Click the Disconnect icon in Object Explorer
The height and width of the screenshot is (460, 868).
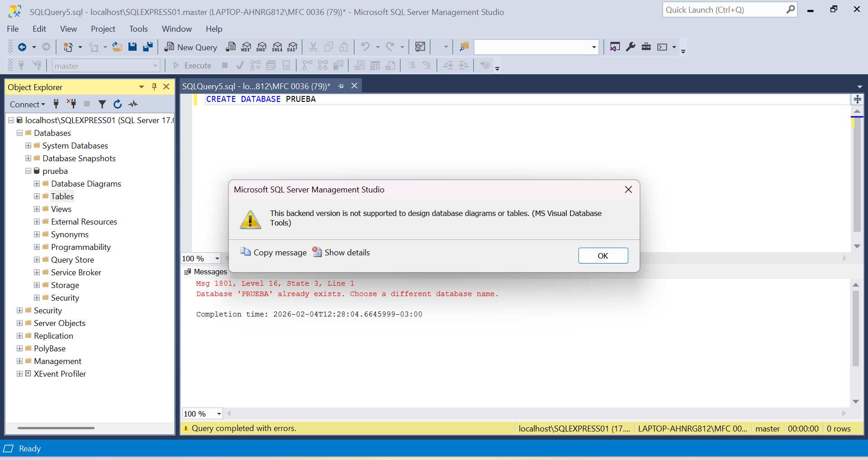[x=71, y=104]
